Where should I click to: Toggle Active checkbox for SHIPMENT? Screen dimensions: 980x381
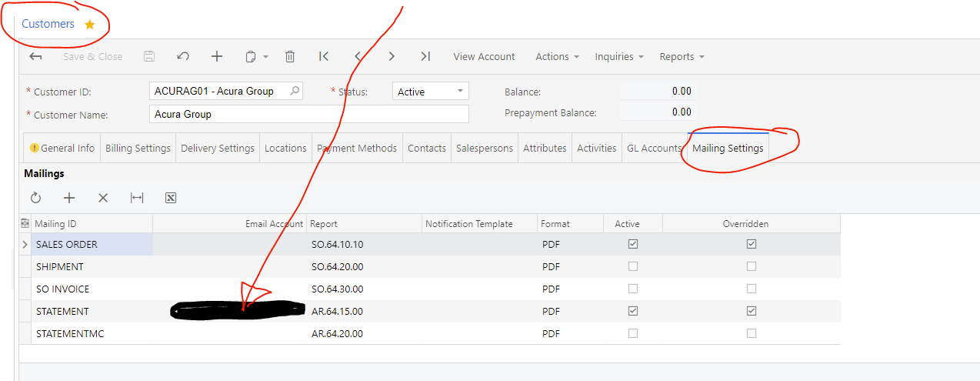633,266
